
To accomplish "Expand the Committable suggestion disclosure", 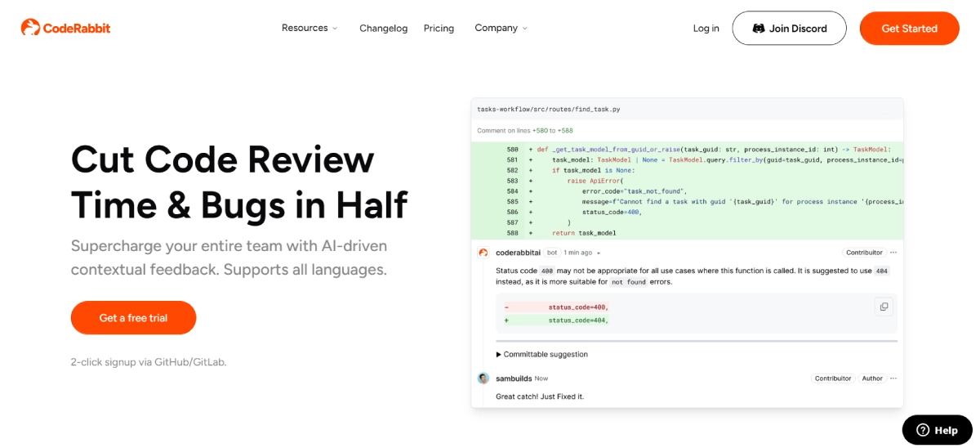I will coord(542,354).
